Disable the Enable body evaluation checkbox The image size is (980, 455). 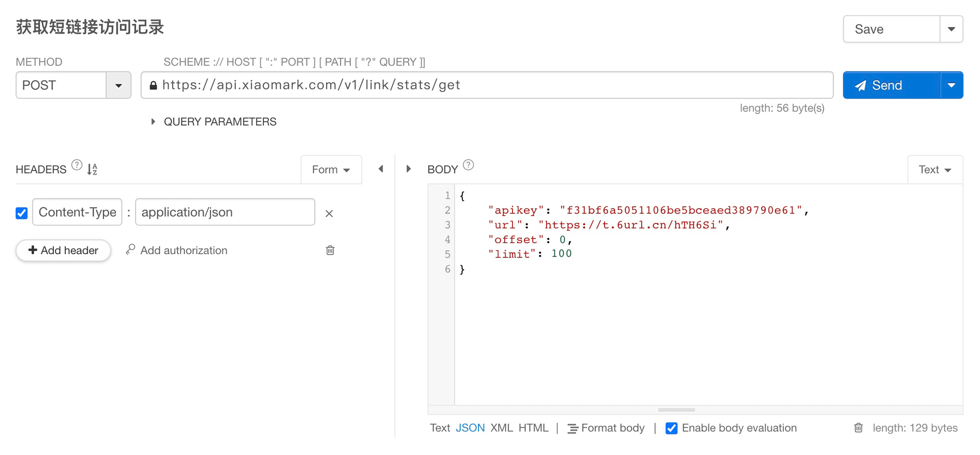coord(671,428)
